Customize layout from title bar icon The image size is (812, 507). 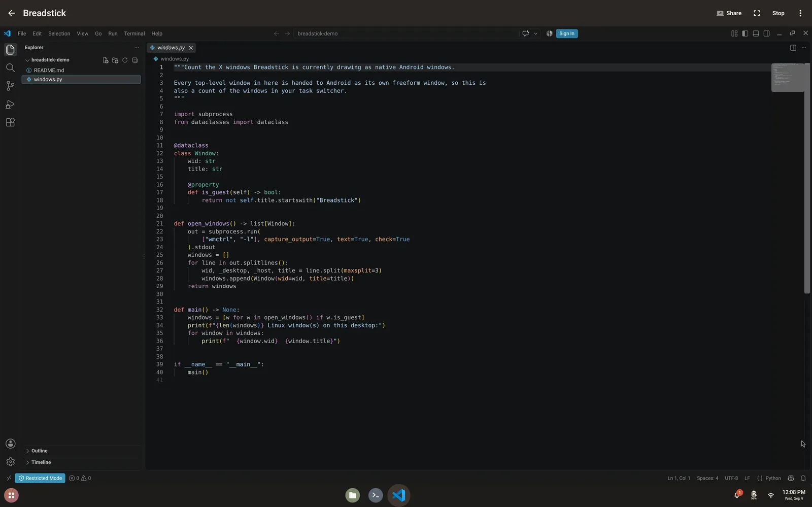tap(734, 33)
